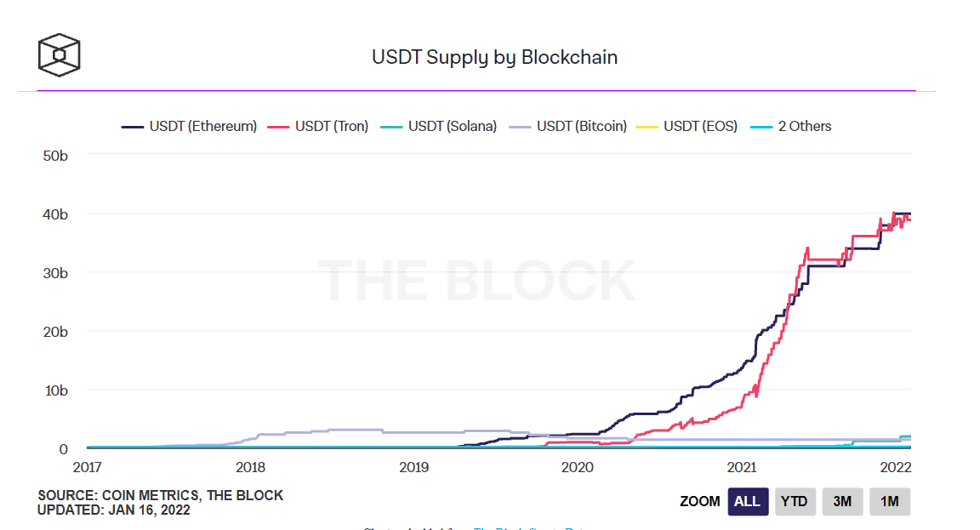Select the ALL zoom range
980x530 pixels.
click(x=747, y=501)
